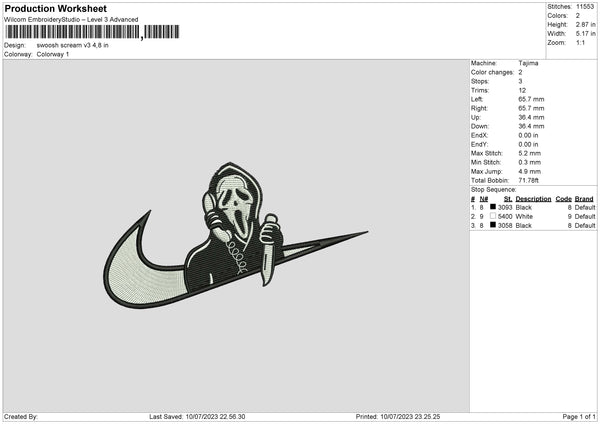Click the "White" description in row 2
Image resolution: width=600 pixels, height=424 pixels.
pyautogui.click(x=524, y=217)
